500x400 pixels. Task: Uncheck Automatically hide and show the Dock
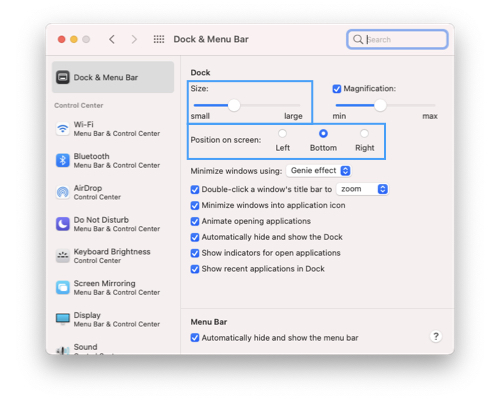(195, 237)
